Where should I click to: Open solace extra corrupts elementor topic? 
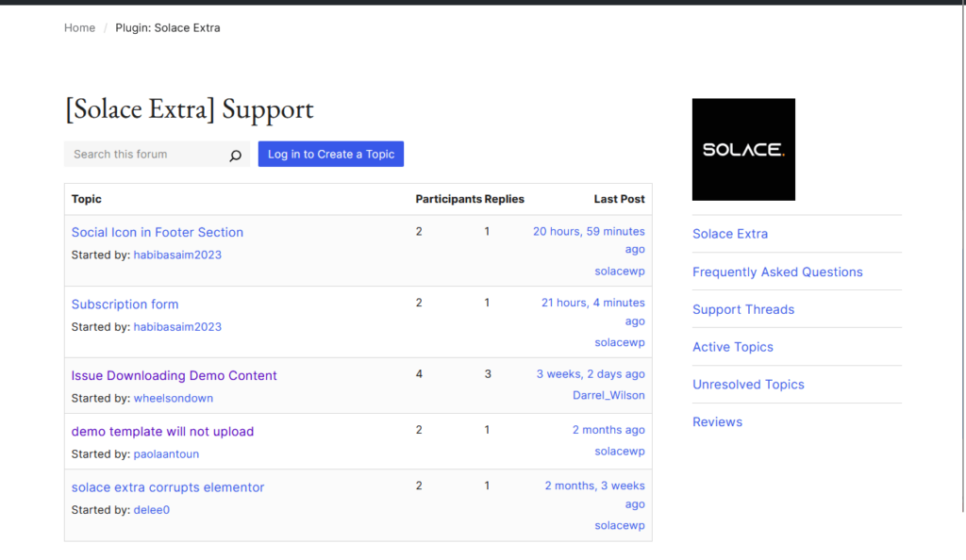(168, 487)
